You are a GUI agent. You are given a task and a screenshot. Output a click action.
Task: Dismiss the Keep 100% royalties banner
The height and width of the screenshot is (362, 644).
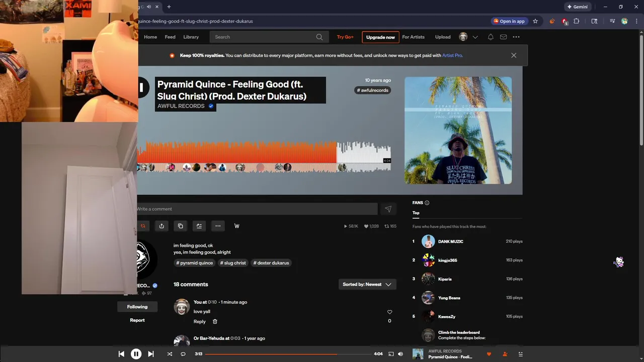pyautogui.click(x=514, y=55)
